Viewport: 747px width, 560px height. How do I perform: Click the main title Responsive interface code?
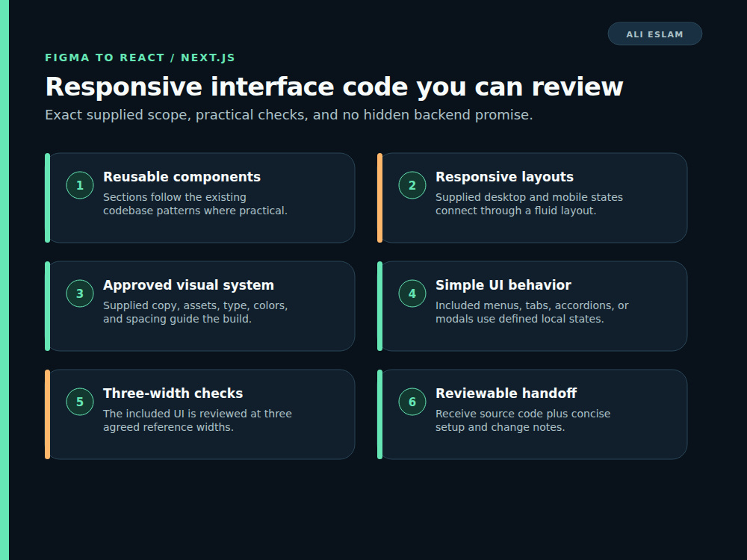[334, 87]
